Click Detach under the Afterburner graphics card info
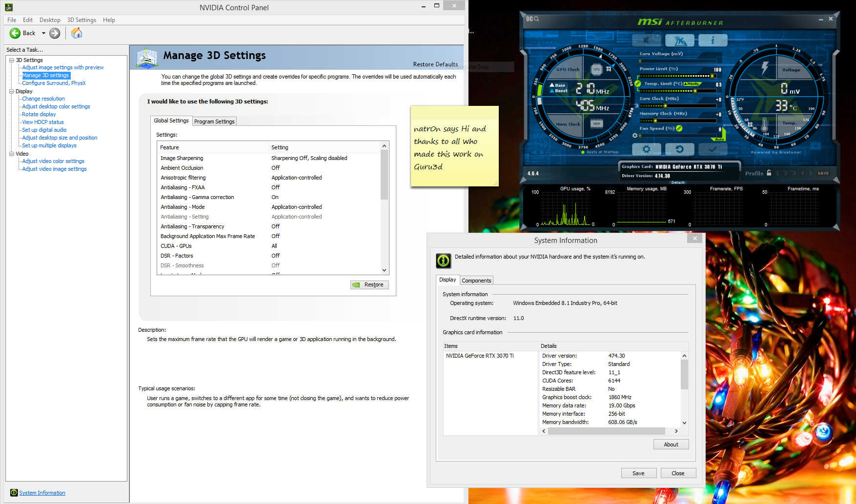The width and height of the screenshot is (856, 504). tap(678, 182)
